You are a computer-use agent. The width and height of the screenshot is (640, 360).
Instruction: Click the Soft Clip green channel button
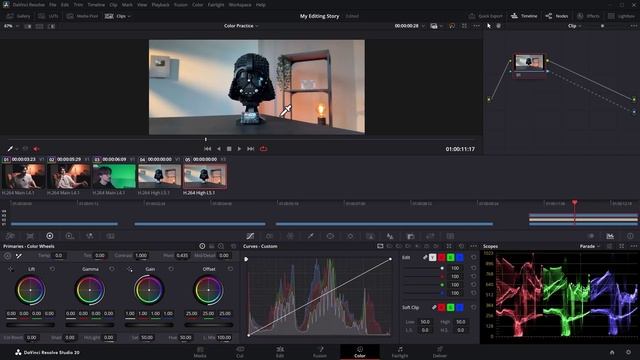(450, 307)
